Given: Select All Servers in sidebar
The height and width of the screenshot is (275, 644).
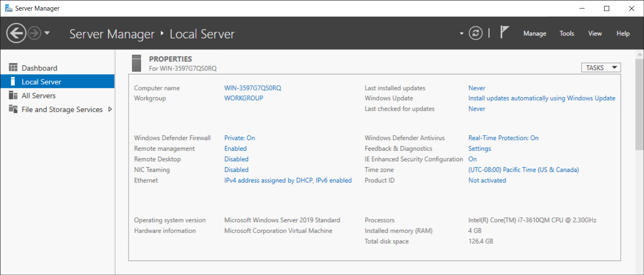Looking at the screenshot, I should pyautogui.click(x=39, y=95).
